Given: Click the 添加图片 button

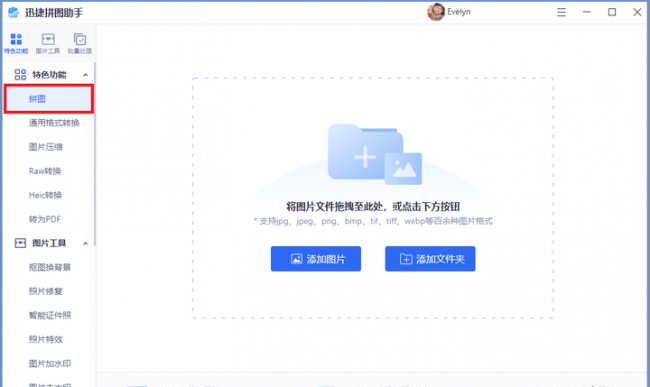Looking at the screenshot, I should 316,259.
